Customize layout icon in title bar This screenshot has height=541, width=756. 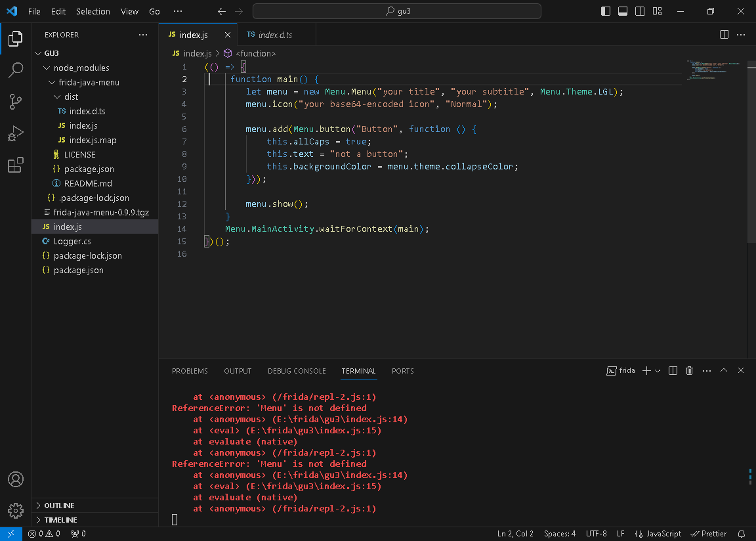point(657,11)
